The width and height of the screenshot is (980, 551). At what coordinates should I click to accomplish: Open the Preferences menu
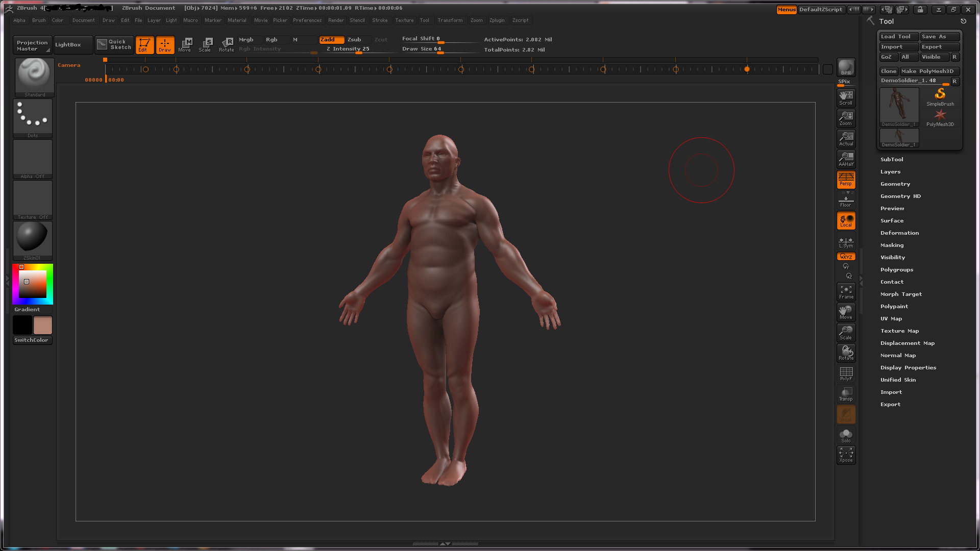tap(307, 20)
